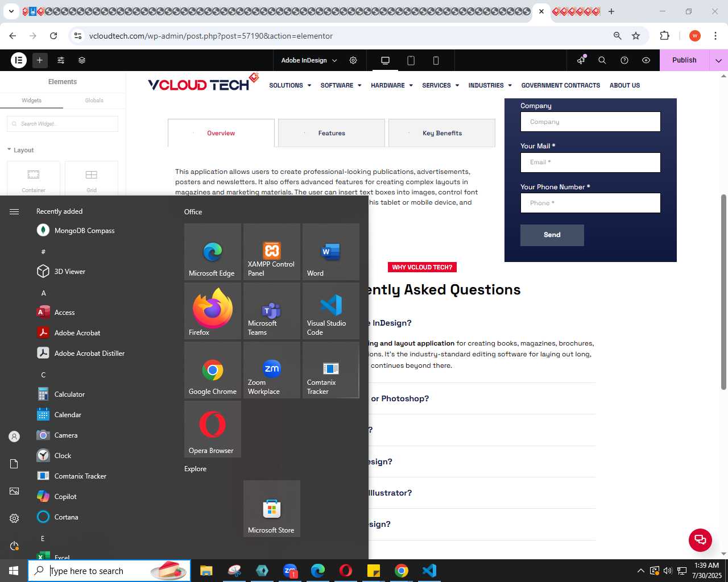Screen dimensions: 728x582
Task: Click WHY VCLOUD TECH? badge
Action: (x=422, y=267)
